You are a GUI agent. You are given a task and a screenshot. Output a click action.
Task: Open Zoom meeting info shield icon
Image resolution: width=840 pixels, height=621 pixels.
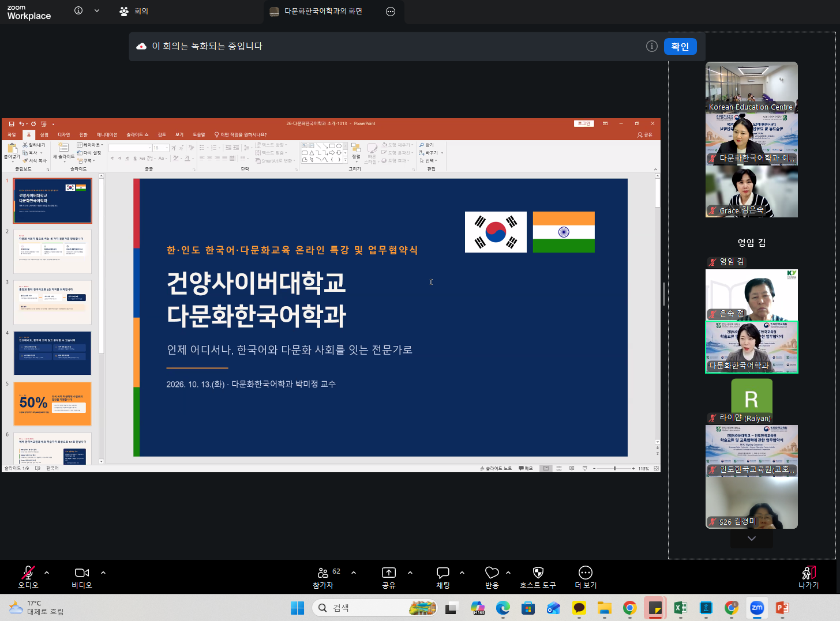[x=78, y=11]
